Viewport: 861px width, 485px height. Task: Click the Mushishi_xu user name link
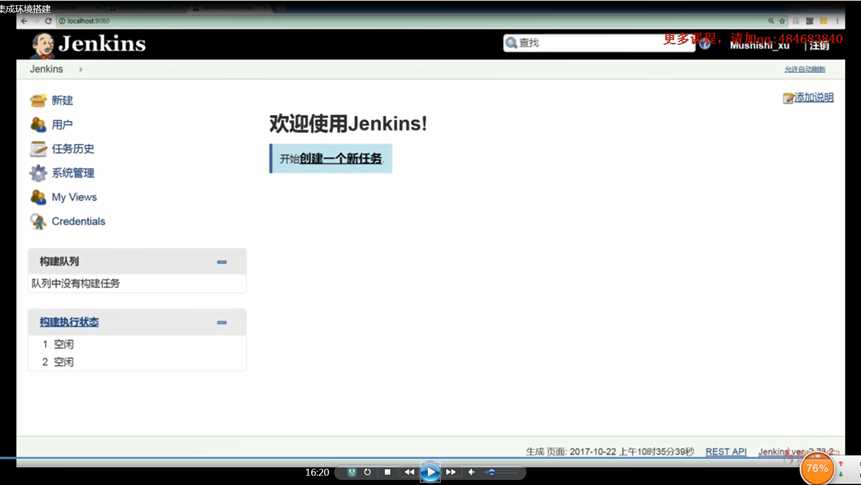(x=759, y=46)
